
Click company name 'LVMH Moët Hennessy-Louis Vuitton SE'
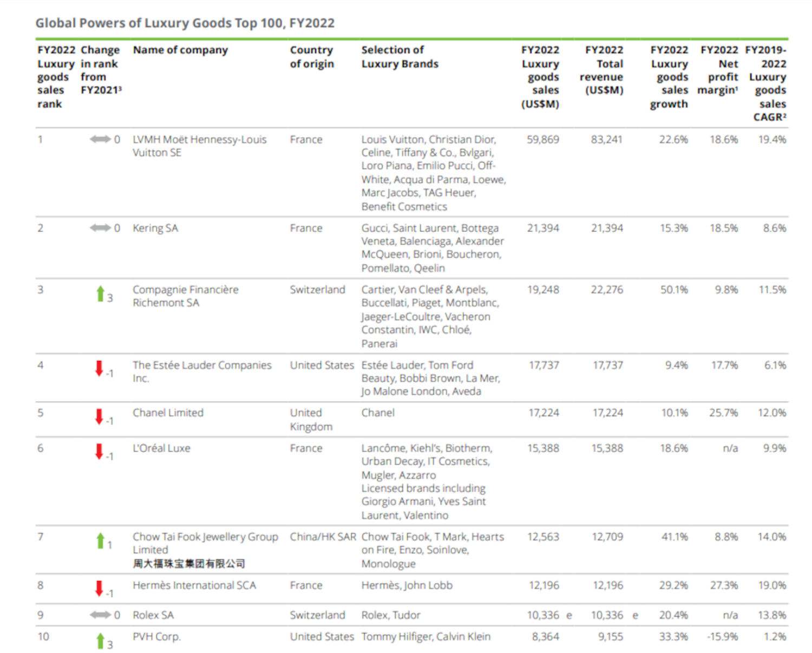point(200,146)
